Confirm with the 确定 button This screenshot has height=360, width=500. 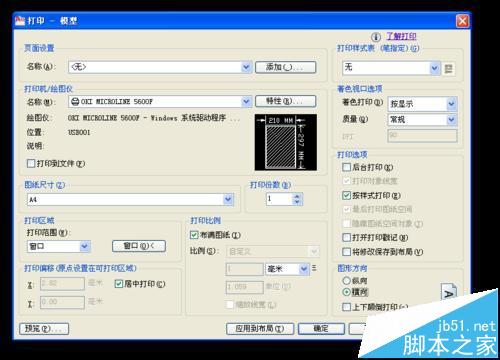coord(321,329)
